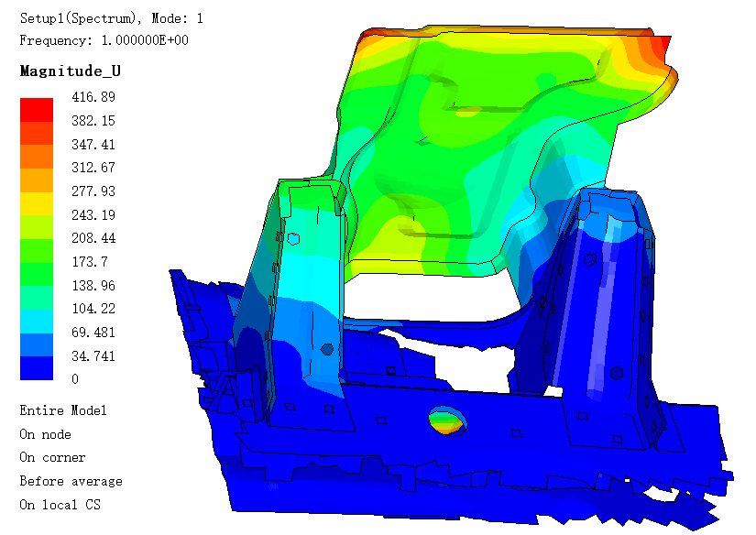The image size is (756, 535).
Task: Click the 'On local CS' label
Action: click(x=60, y=505)
